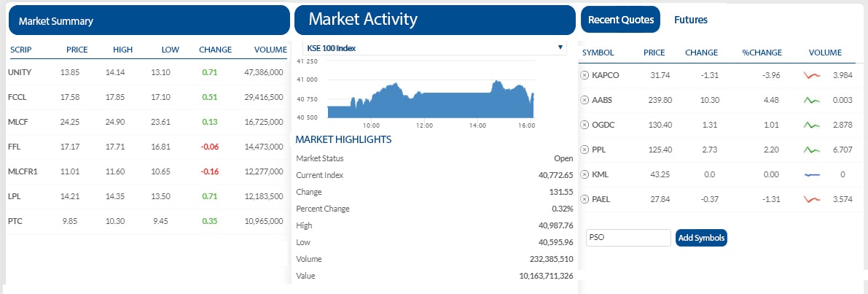Click the remove icon beside OGDC
This screenshot has width=868, height=294.
click(584, 125)
